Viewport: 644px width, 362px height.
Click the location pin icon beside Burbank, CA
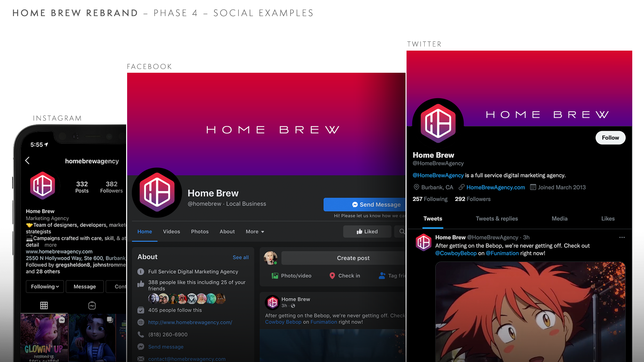pyautogui.click(x=416, y=187)
